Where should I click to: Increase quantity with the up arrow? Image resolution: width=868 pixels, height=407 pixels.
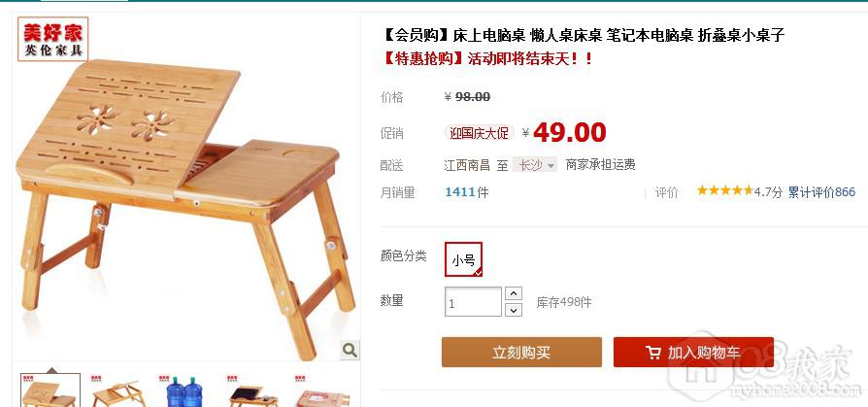[x=514, y=293]
